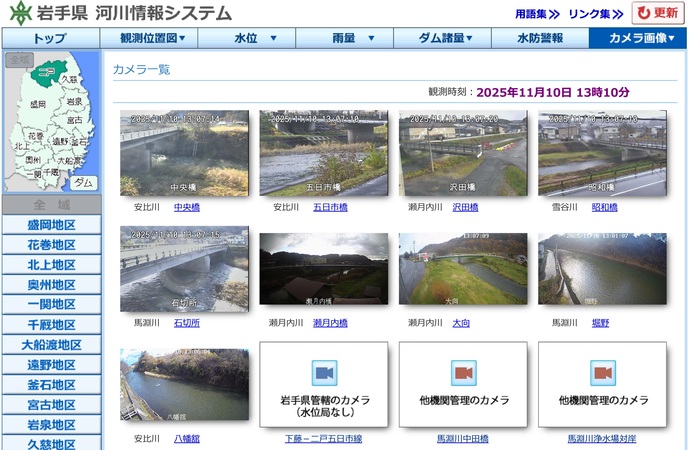
Task: Go to the トップ tab
Action: tap(51, 38)
